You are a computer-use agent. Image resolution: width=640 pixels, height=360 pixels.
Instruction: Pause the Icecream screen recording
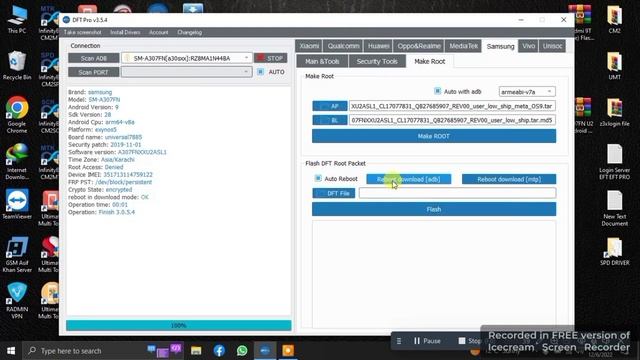coord(427,341)
